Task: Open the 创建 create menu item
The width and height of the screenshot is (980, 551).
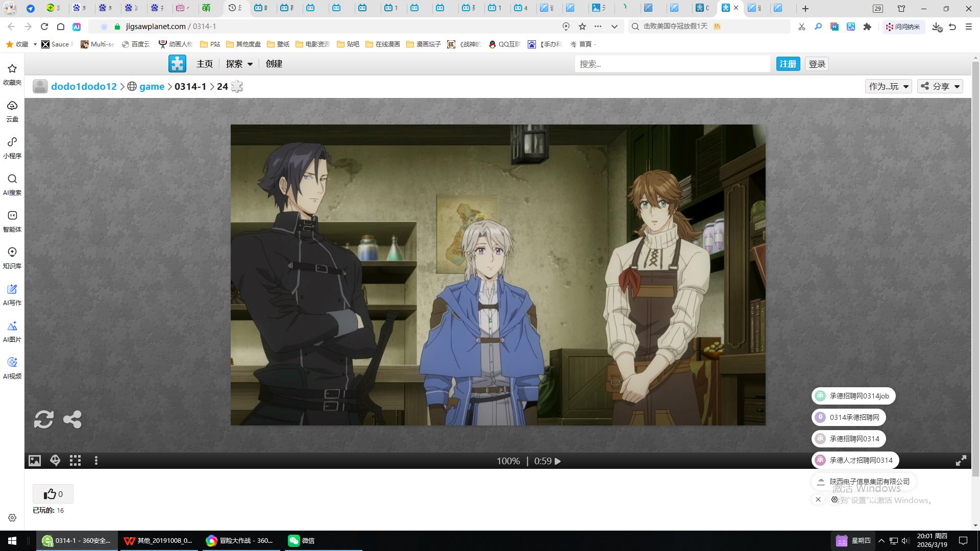Action: [x=274, y=64]
